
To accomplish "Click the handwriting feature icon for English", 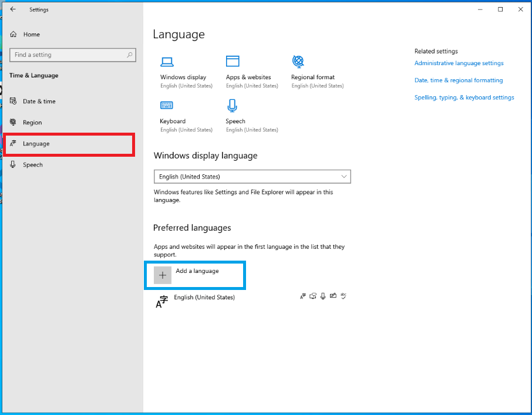I will click(x=333, y=296).
